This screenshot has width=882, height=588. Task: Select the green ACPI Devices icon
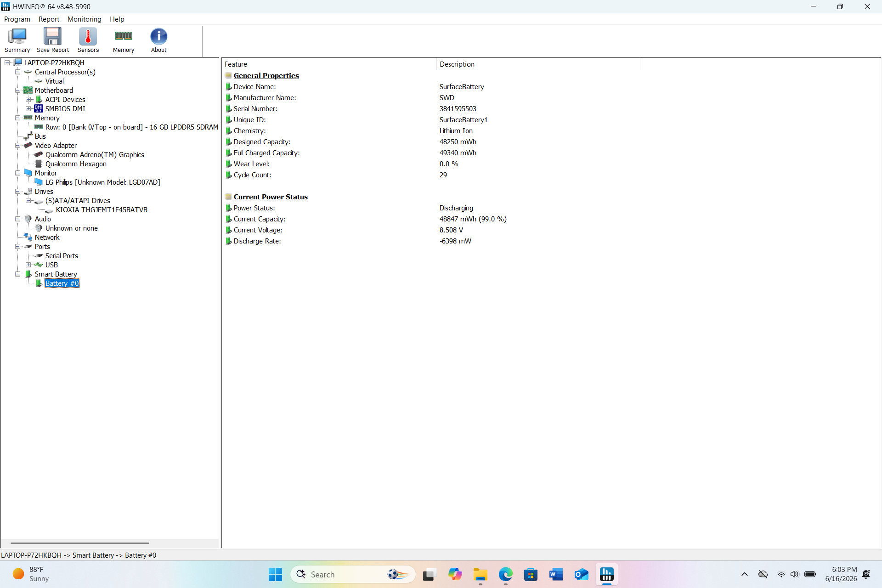(x=39, y=100)
